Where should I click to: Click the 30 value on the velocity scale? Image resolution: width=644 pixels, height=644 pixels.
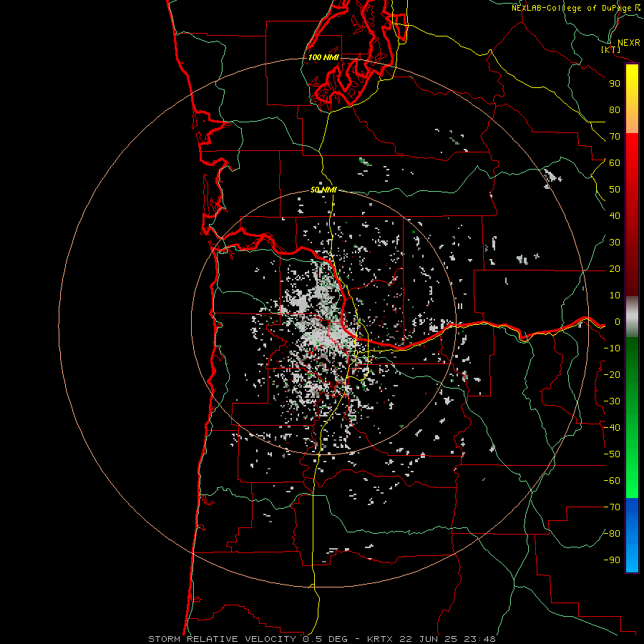tap(615, 243)
